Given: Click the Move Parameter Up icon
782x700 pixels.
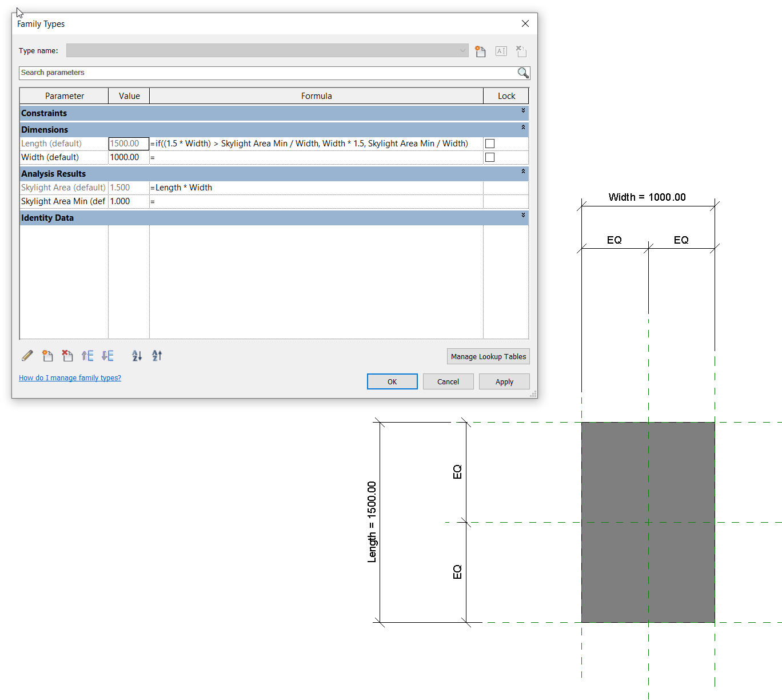Looking at the screenshot, I should tap(87, 356).
